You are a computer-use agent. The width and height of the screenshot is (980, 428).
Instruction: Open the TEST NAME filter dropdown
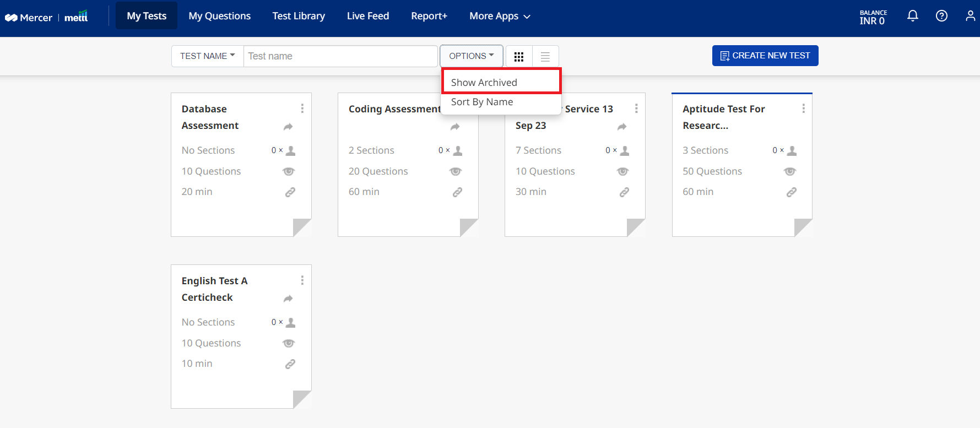point(208,56)
